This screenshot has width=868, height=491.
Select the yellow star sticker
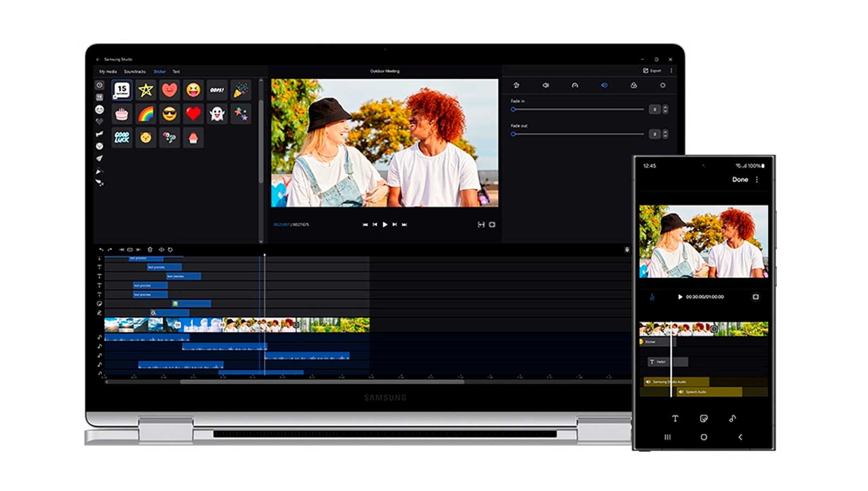pos(145,90)
